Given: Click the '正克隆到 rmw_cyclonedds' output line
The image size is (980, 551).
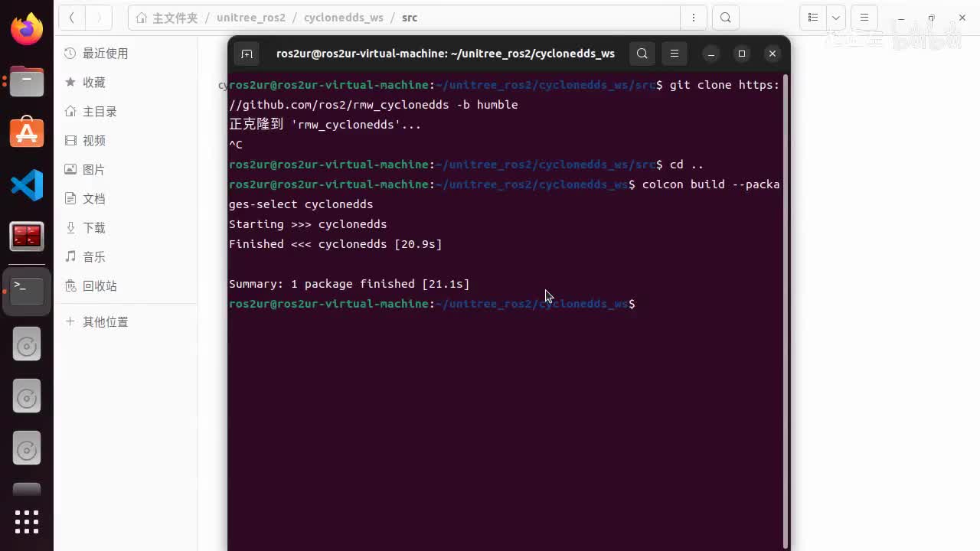Looking at the screenshot, I should tap(325, 125).
